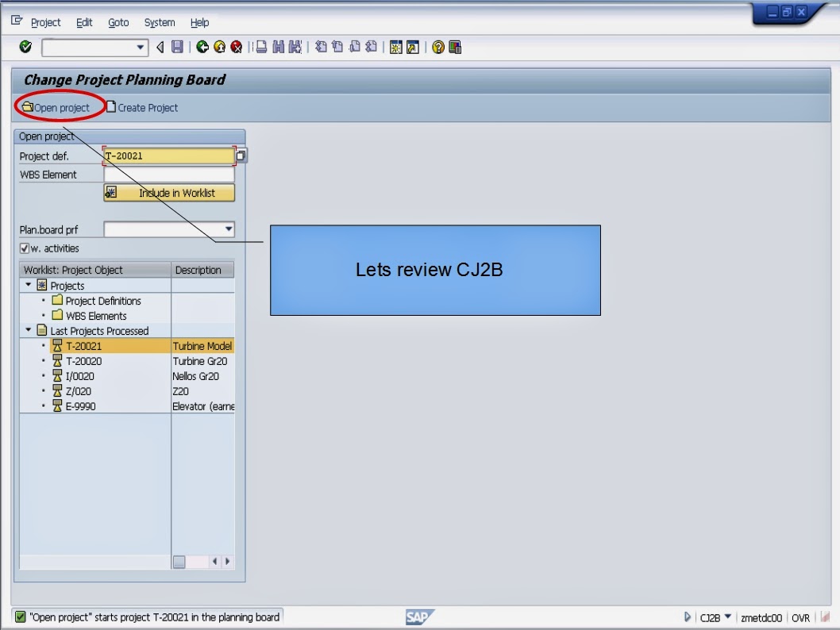
Task: Open the Goto menu
Action: coord(118,22)
